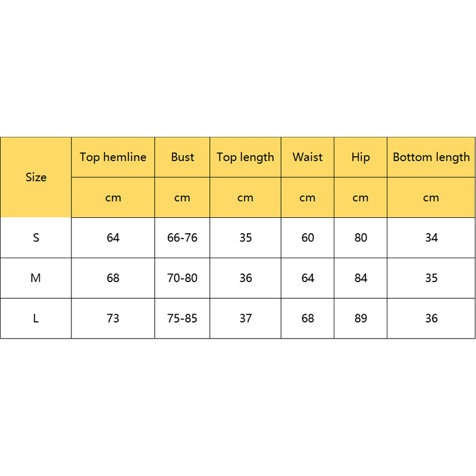This screenshot has width=476, height=476.
Task: Select the 60 waist value
Action: point(308,237)
